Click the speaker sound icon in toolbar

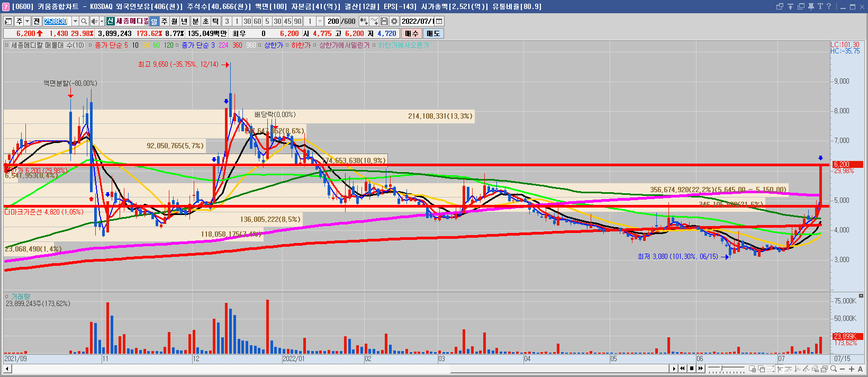[94, 21]
